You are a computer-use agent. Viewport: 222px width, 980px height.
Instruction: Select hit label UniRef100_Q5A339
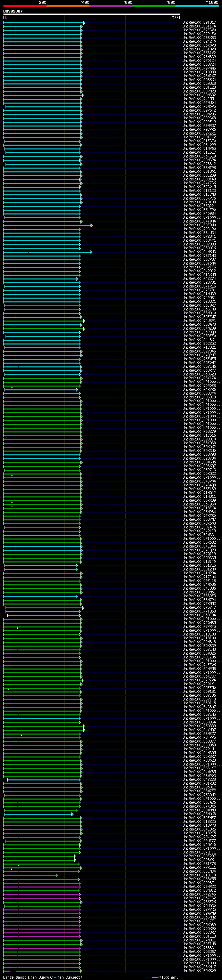click(199, 726)
